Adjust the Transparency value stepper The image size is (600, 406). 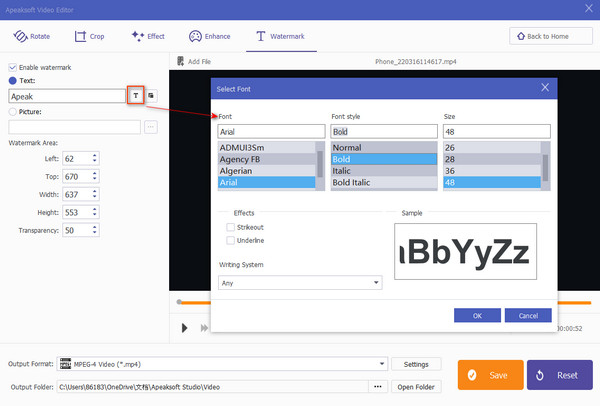(95, 230)
